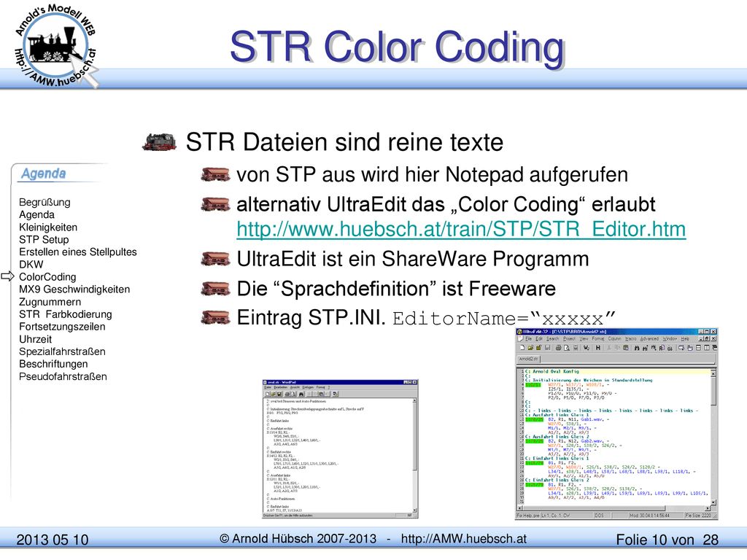Open the Advanced menu in UltraEdit
This screenshot has width=747, height=560.
(649, 338)
